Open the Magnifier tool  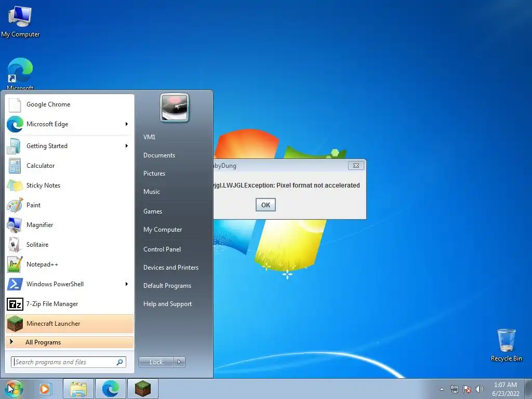70,225
